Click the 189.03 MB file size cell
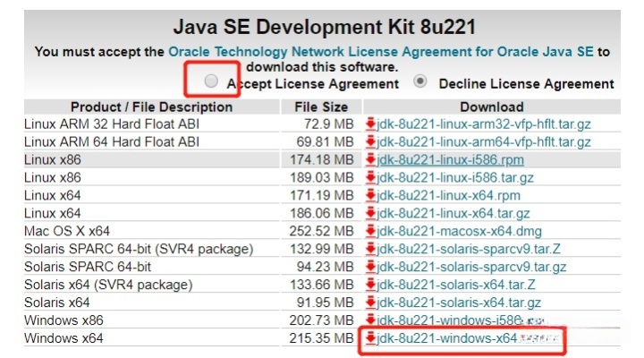The image size is (644, 358). [322, 177]
